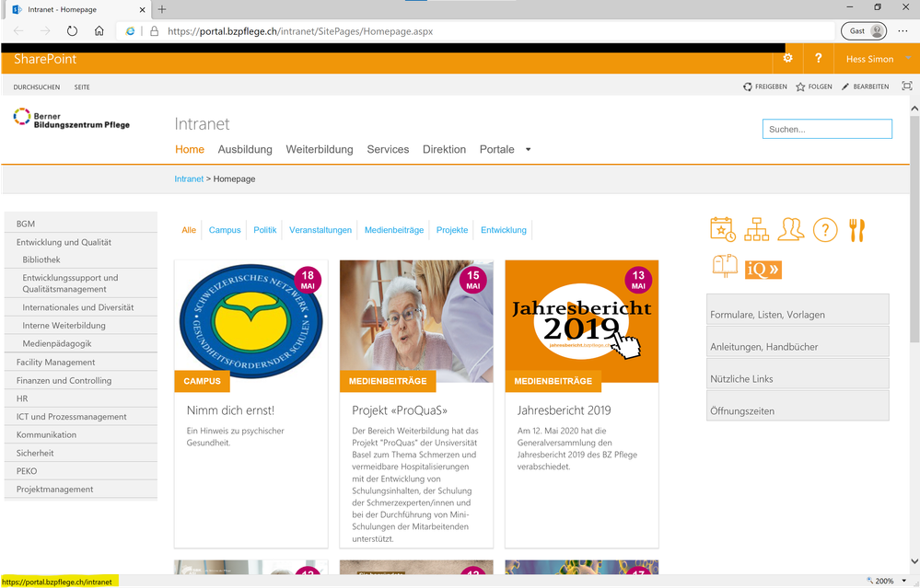Screen dimensions: 920x588
Task: Click the Suchen search field
Action: [x=827, y=129]
